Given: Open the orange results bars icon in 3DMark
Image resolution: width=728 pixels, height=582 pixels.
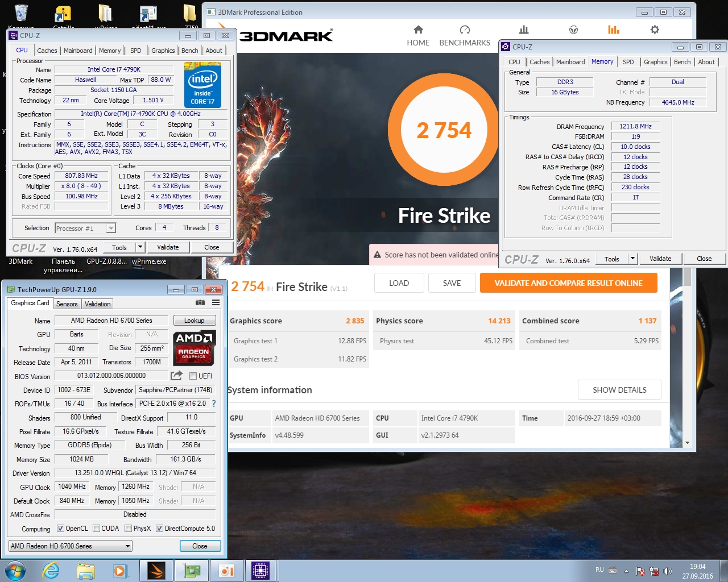Looking at the screenshot, I should 614,30.
